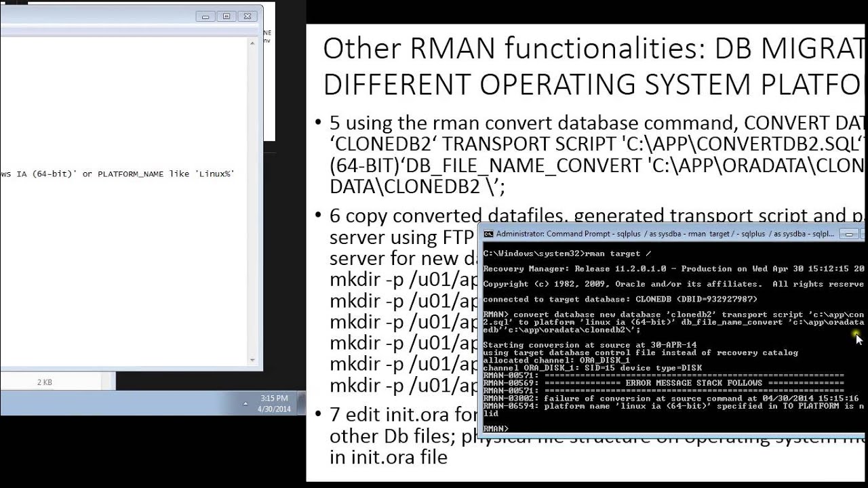Click the slide title 'Other RMAN functionalities'
Screen dimensions: 868x488
coord(594,49)
